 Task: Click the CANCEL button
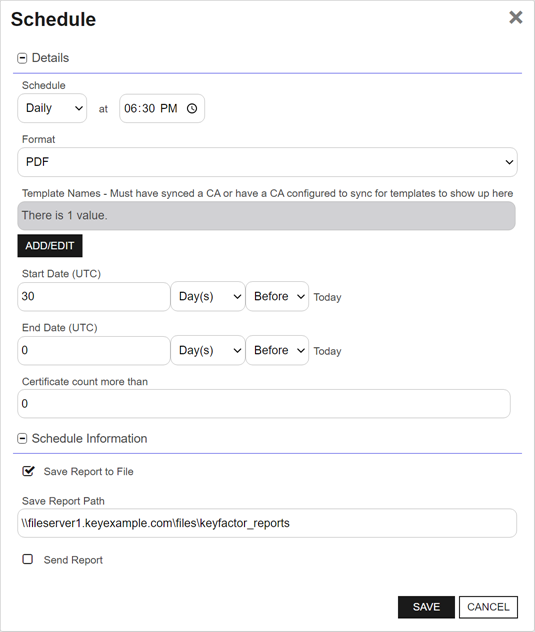pyautogui.click(x=488, y=607)
